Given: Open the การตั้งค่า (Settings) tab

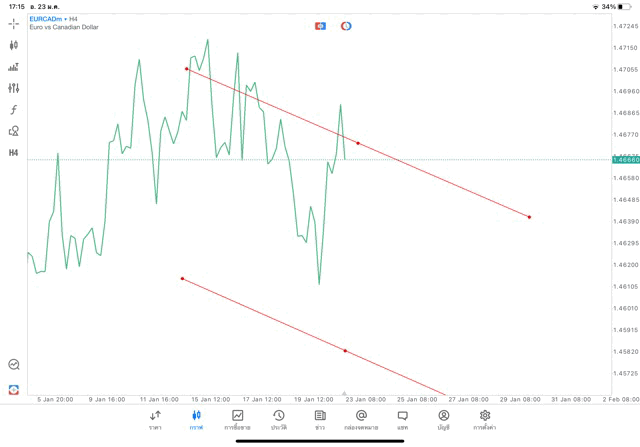Looking at the screenshot, I should click(x=485, y=419).
